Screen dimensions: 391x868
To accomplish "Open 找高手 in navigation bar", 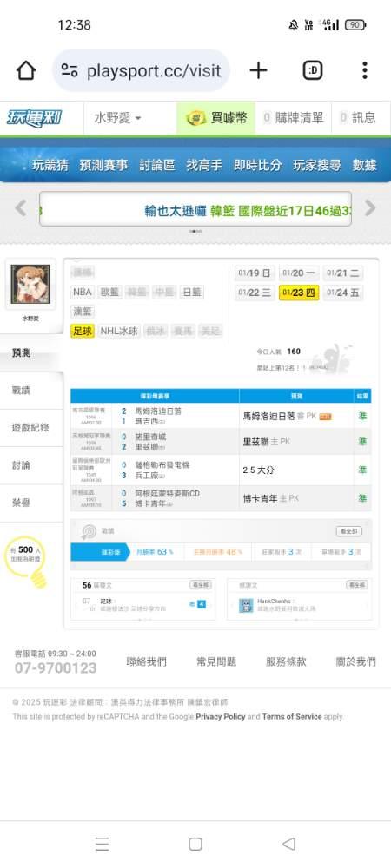I will [204, 165].
